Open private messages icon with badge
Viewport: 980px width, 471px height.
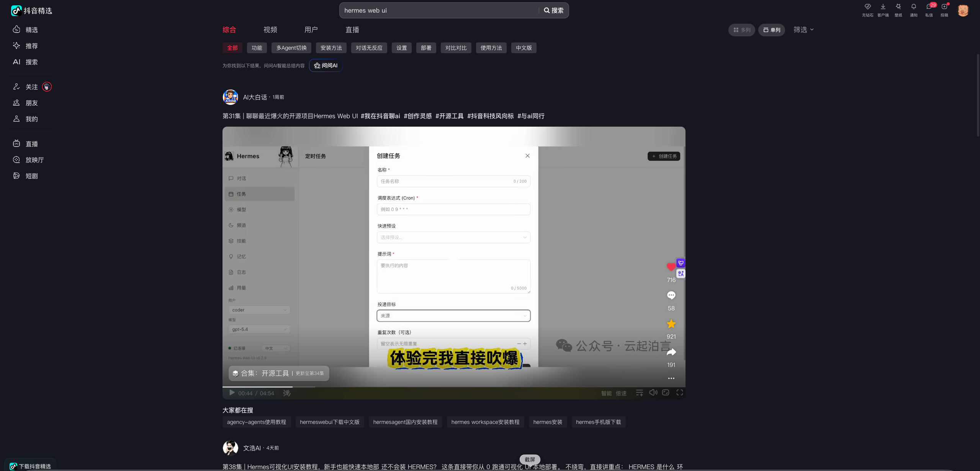click(929, 7)
